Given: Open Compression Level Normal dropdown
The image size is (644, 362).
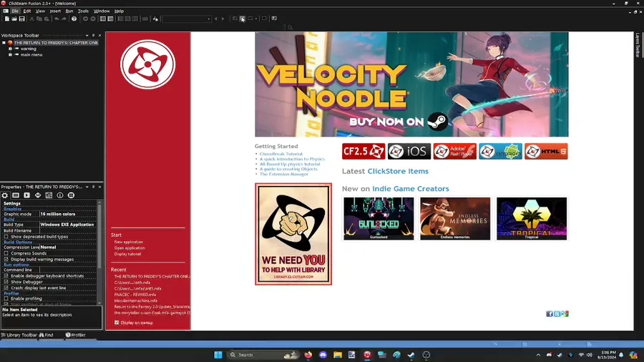Looking at the screenshot, I should (68, 247).
